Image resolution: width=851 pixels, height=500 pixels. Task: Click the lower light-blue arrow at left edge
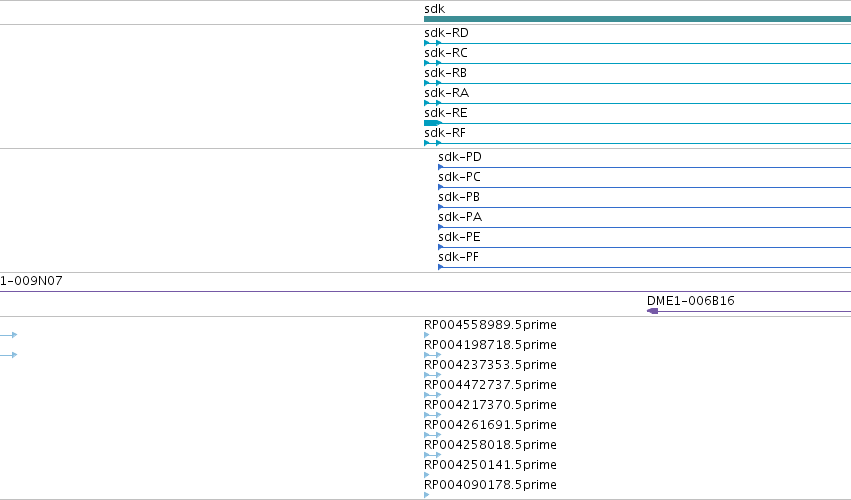[9, 355]
